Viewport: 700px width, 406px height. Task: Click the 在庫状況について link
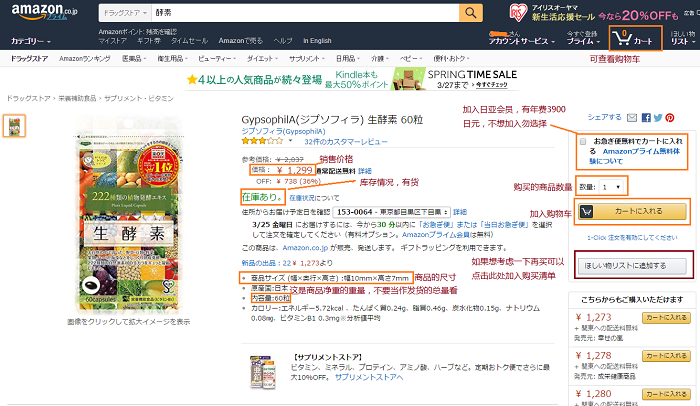pos(314,198)
